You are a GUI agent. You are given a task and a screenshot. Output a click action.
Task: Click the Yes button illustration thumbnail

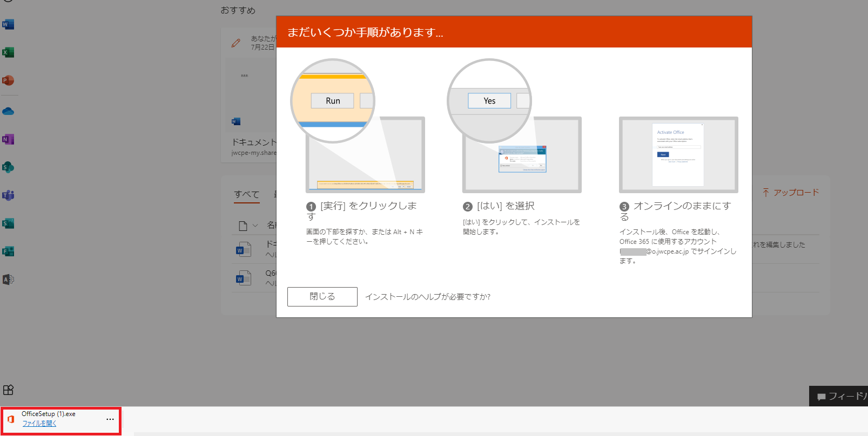(x=489, y=101)
